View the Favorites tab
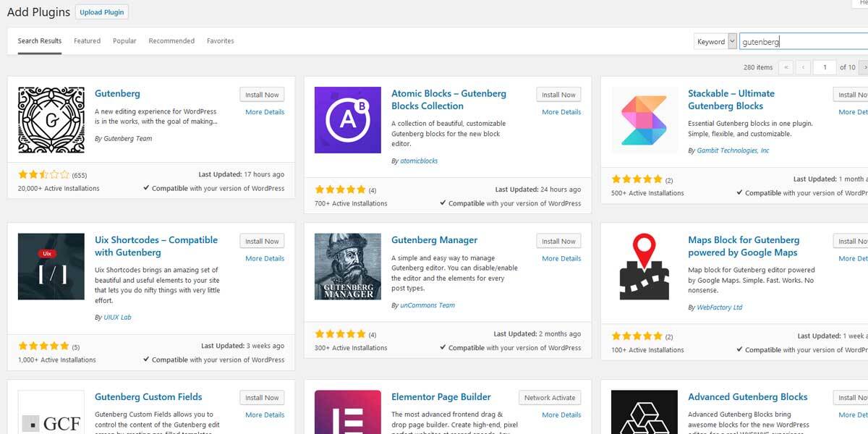 (221, 41)
